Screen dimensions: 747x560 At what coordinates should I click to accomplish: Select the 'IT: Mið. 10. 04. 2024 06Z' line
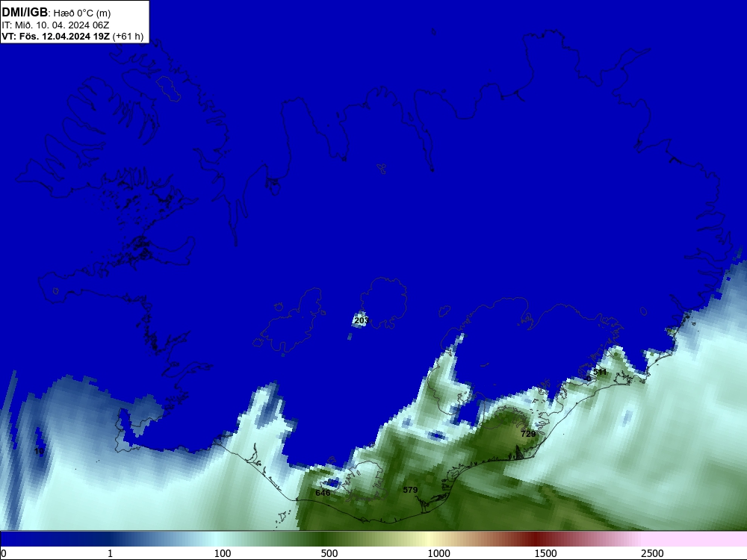click(x=55, y=25)
